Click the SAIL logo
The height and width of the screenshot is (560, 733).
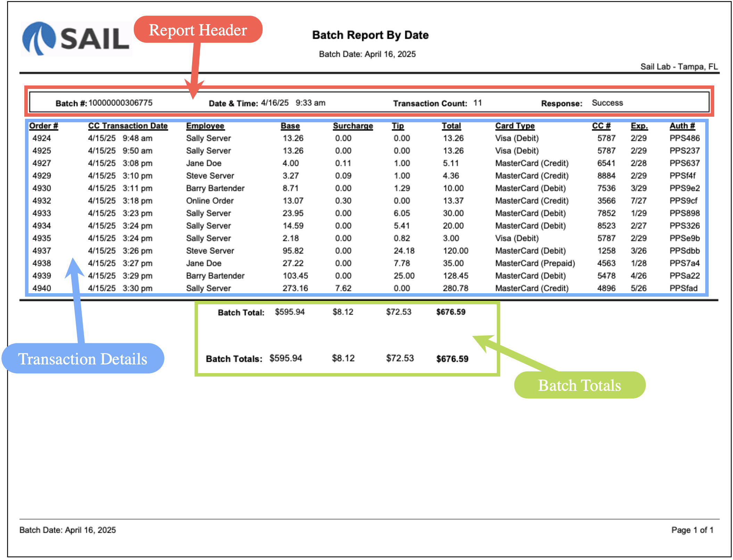[76, 39]
